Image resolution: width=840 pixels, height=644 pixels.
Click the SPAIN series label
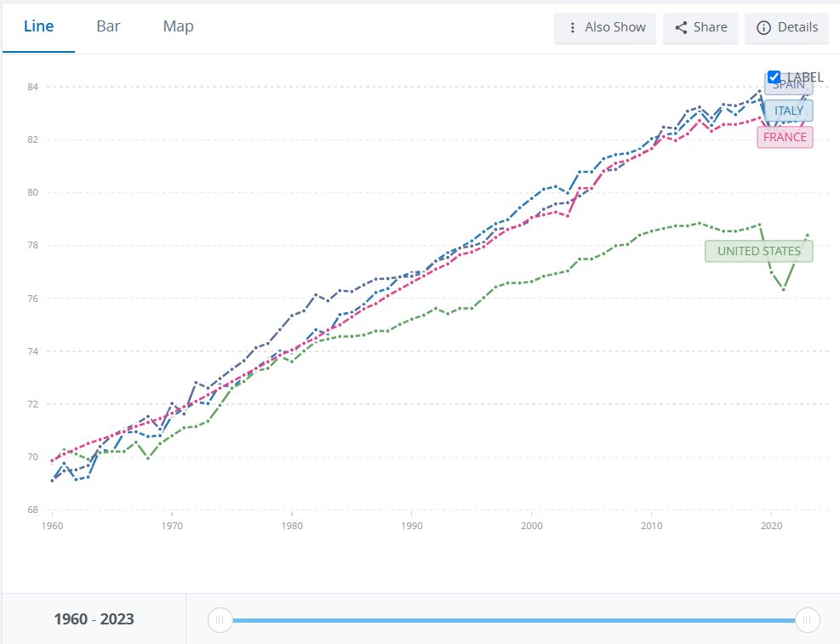788,86
